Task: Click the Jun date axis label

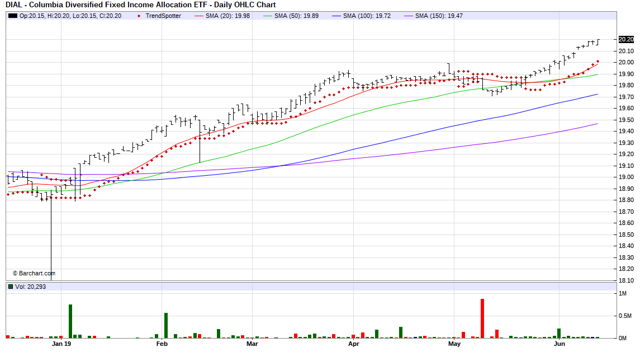Action: coord(559,344)
